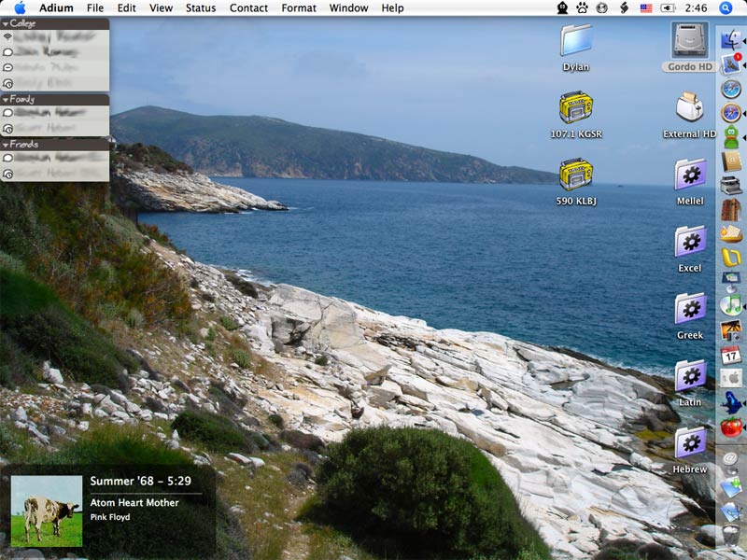Select the Hebrew folder icon
This screenshot has height=560, width=747.
point(690,442)
